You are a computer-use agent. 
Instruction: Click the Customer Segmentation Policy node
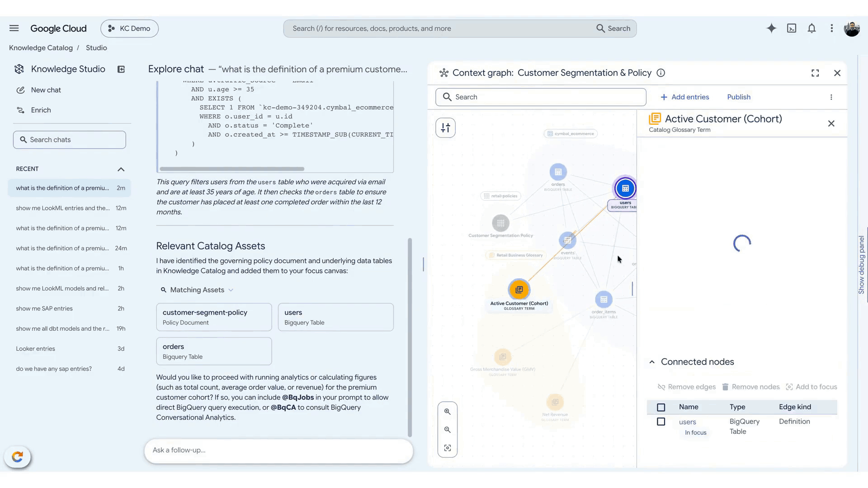[500, 223]
